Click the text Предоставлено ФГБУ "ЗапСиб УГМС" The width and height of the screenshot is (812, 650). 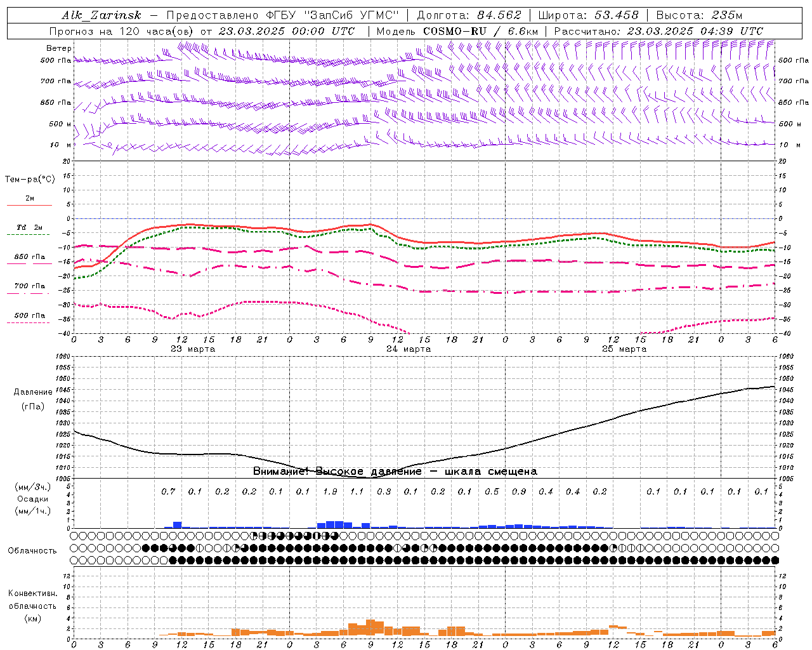click(x=283, y=15)
